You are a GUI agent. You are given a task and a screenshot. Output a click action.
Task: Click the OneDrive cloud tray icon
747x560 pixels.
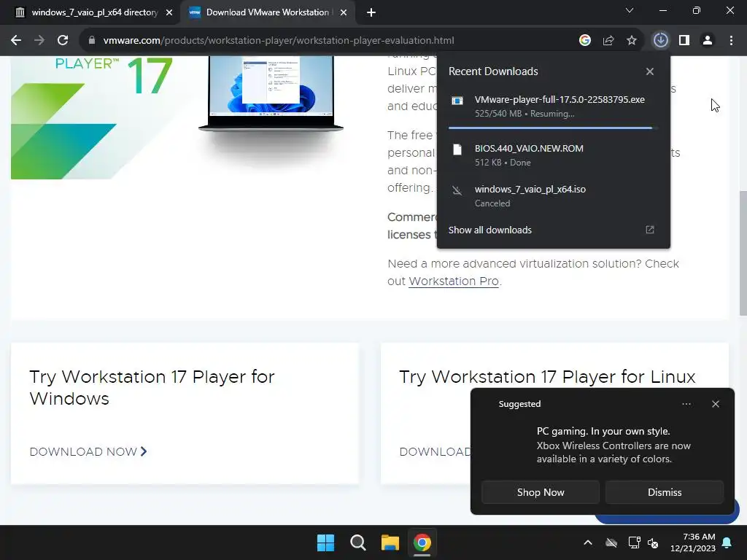click(x=611, y=542)
